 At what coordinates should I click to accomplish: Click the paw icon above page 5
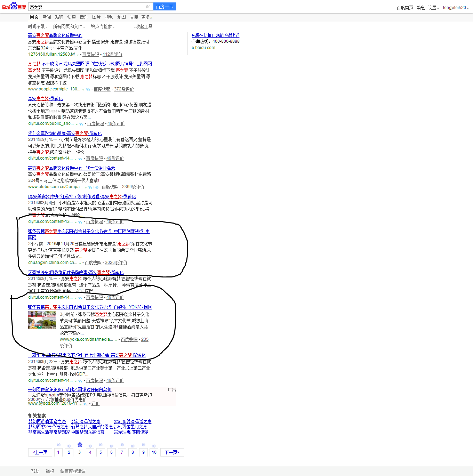[x=101, y=445]
